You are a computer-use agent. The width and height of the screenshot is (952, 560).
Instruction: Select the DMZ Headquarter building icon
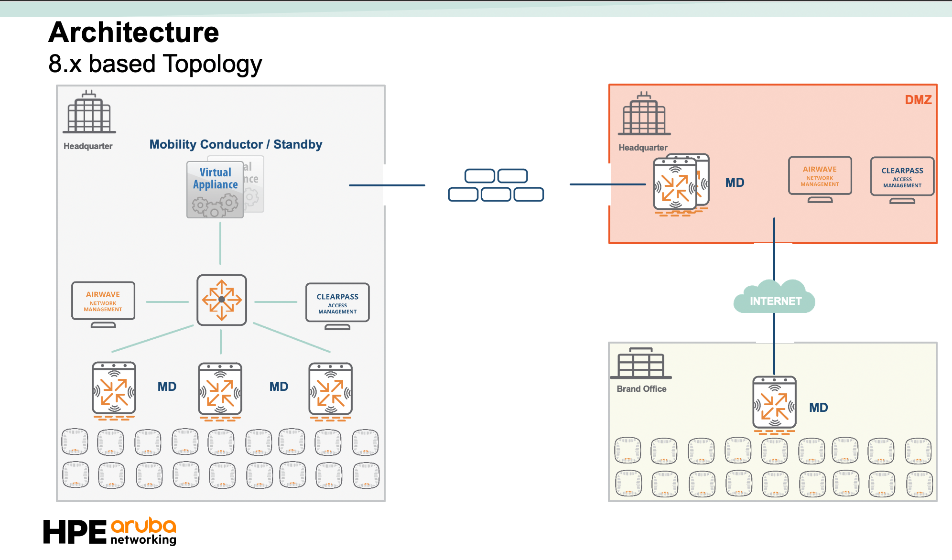tap(644, 113)
